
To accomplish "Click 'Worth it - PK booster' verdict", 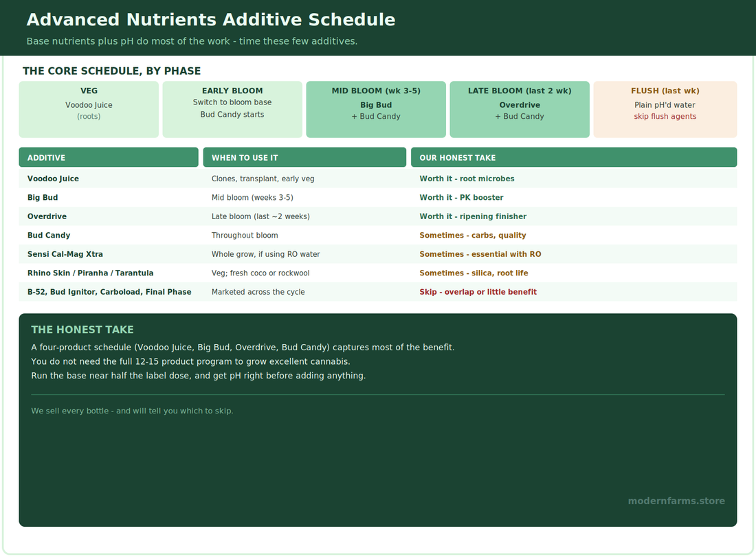I will pos(461,198).
